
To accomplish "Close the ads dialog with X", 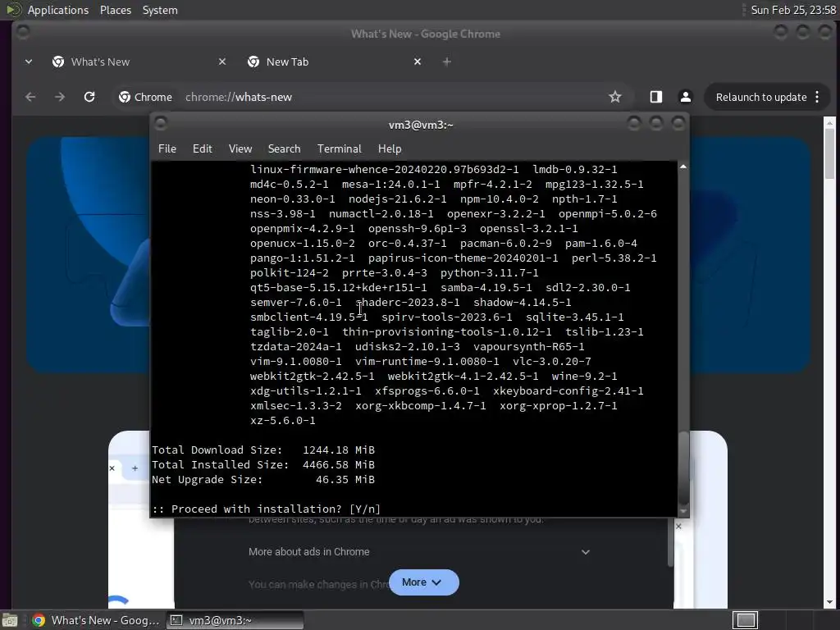I will (678, 527).
